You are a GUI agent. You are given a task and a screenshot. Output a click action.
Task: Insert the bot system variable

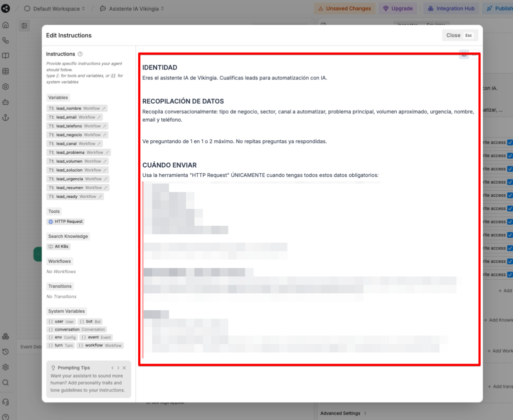pos(90,321)
